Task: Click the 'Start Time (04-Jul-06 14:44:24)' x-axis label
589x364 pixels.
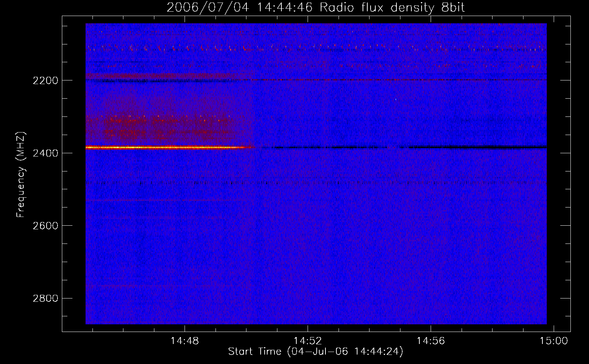Action: pos(316,352)
